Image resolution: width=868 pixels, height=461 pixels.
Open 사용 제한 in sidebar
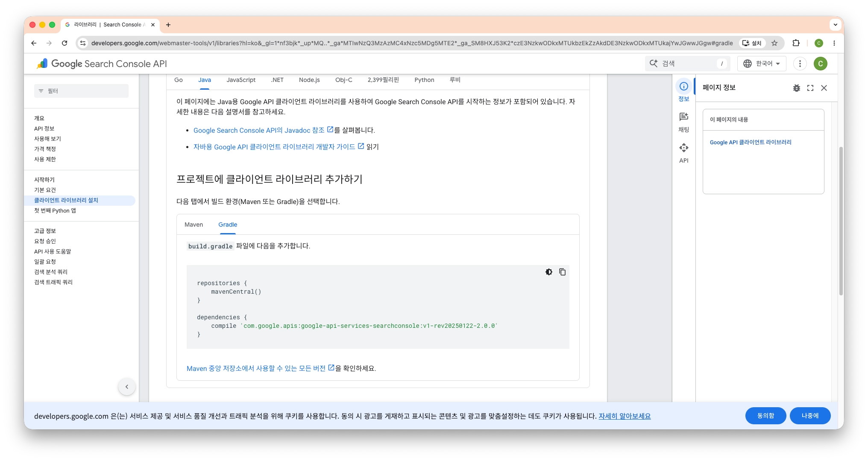pyautogui.click(x=45, y=159)
